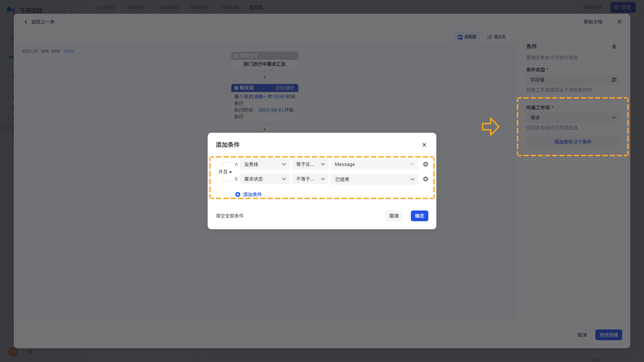Add step below the 触发器 node
The height and width of the screenshot is (362, 644).
(x=264, y=129)
